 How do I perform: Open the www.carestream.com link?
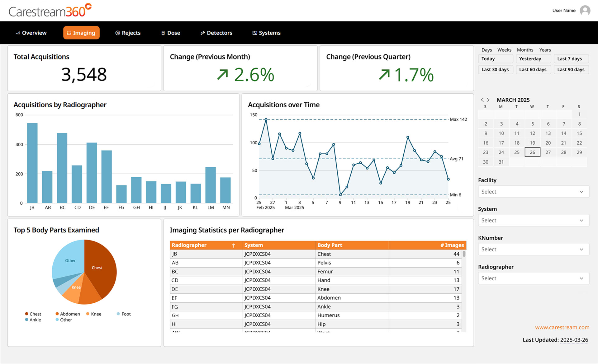pyautogui.click(x=562, y=327)
